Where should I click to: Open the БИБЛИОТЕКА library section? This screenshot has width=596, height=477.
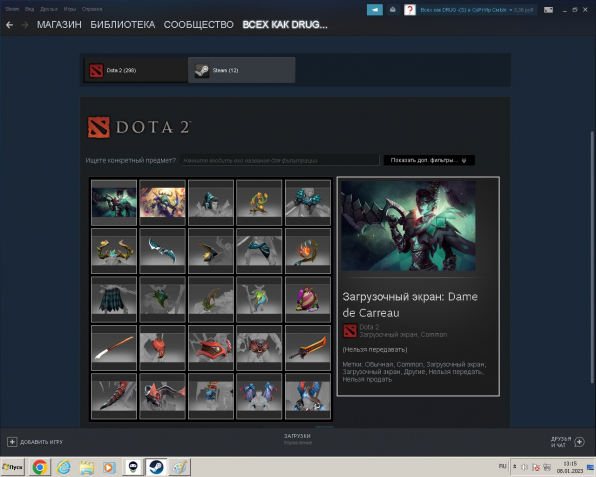pyautogui.click(x=122, y=25)
